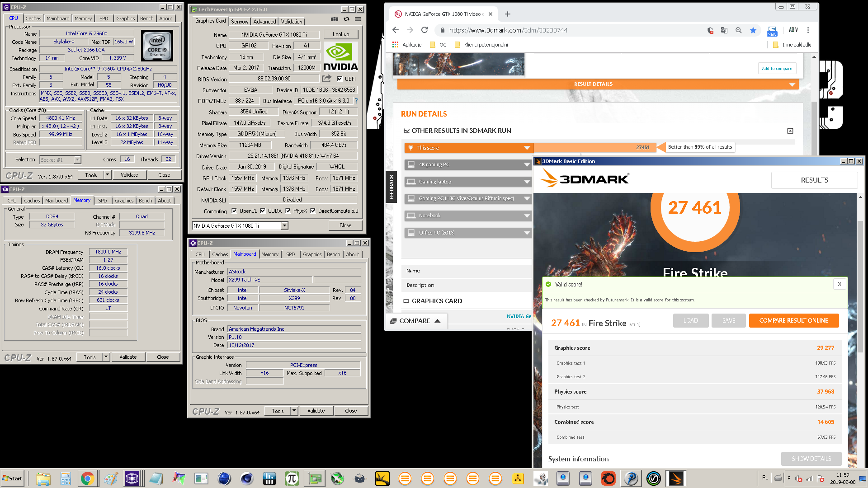The height and width of the screenshot is (488, 868).
Task: Open GPU selector dropdown in GPU-Z
Action: point(285,225)
